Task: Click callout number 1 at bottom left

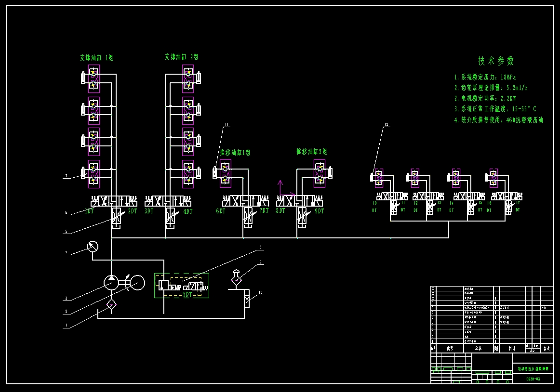Action: tap(66, 325)
